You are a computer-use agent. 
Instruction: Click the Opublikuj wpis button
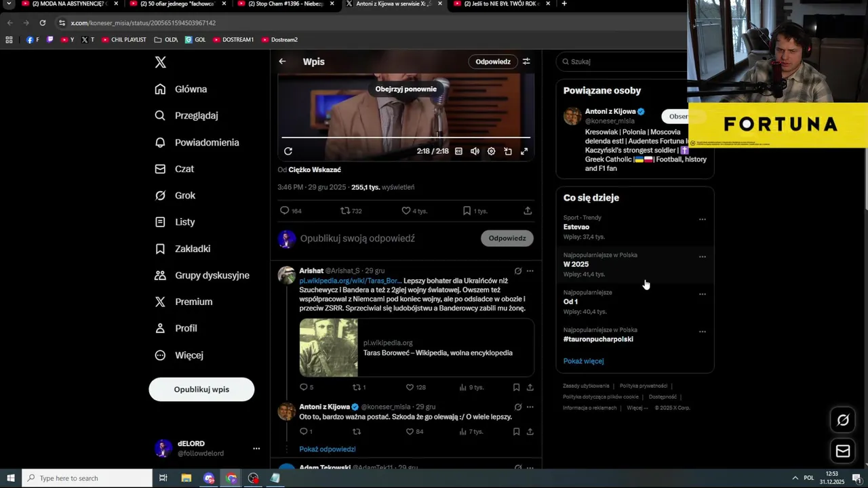pos(201,390)
